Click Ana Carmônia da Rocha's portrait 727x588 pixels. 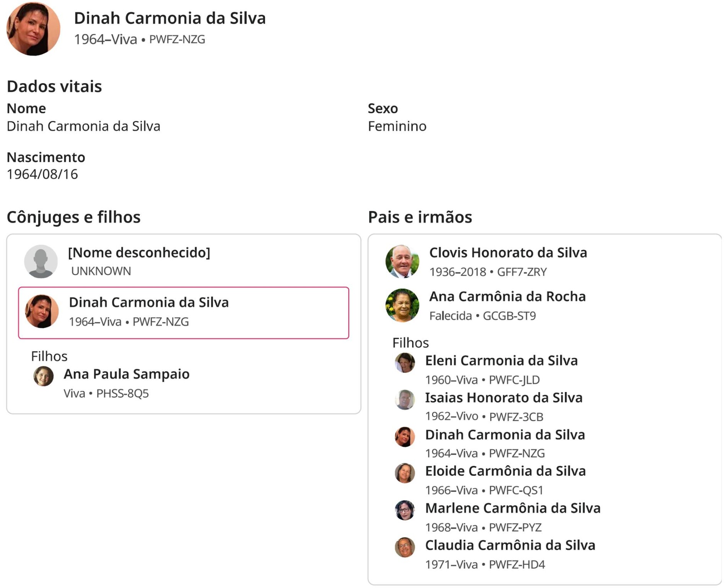click(402, 305)
